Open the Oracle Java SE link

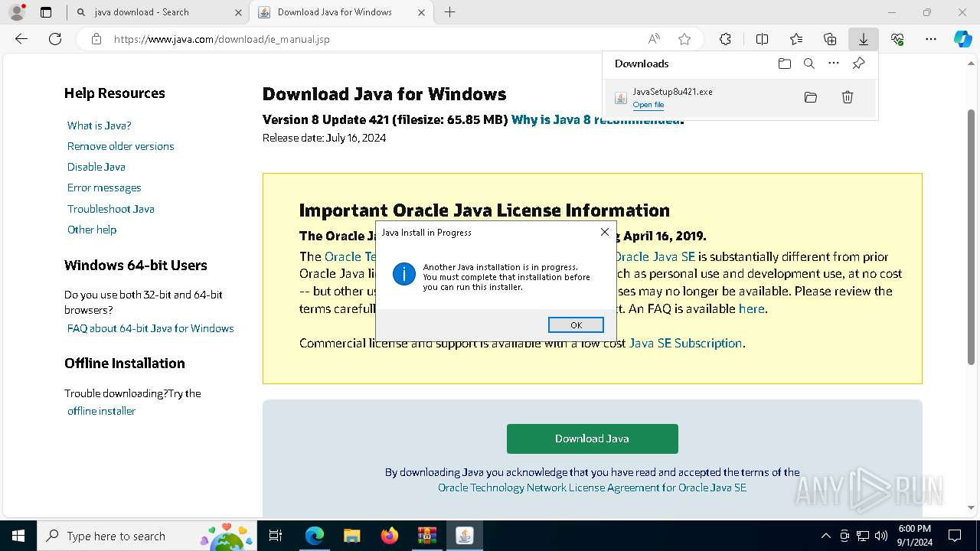[x=655, y=256]
